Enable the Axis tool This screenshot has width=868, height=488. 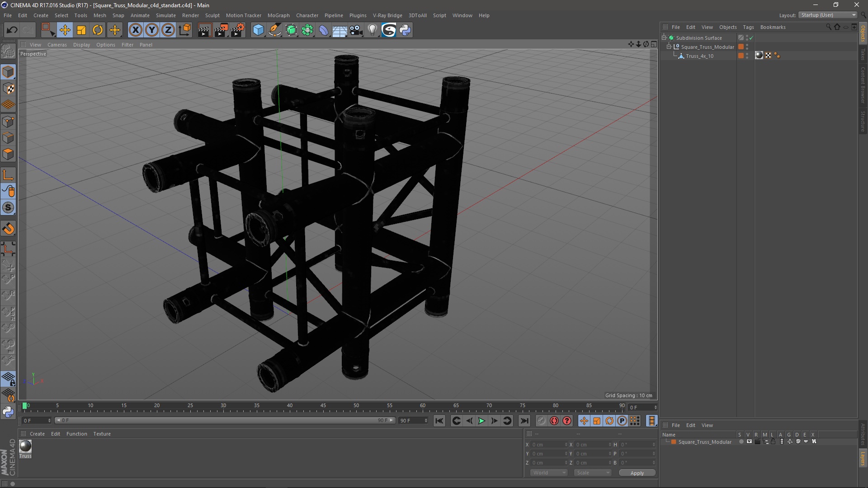click(8, 175)
